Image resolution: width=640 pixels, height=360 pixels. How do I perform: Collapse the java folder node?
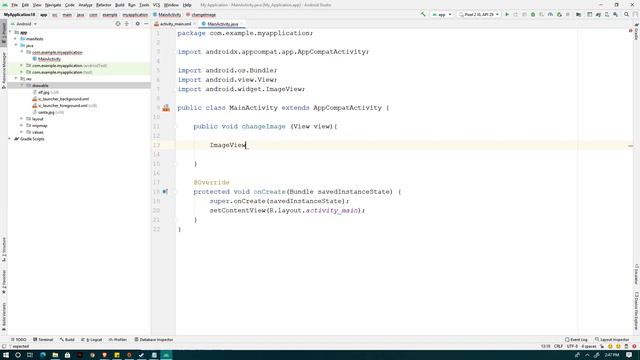point(16,45)
